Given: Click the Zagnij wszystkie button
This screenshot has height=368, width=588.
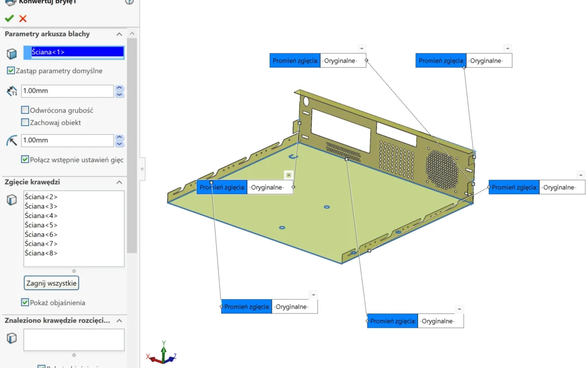Looking at the screenshot, I should [51, 283].
